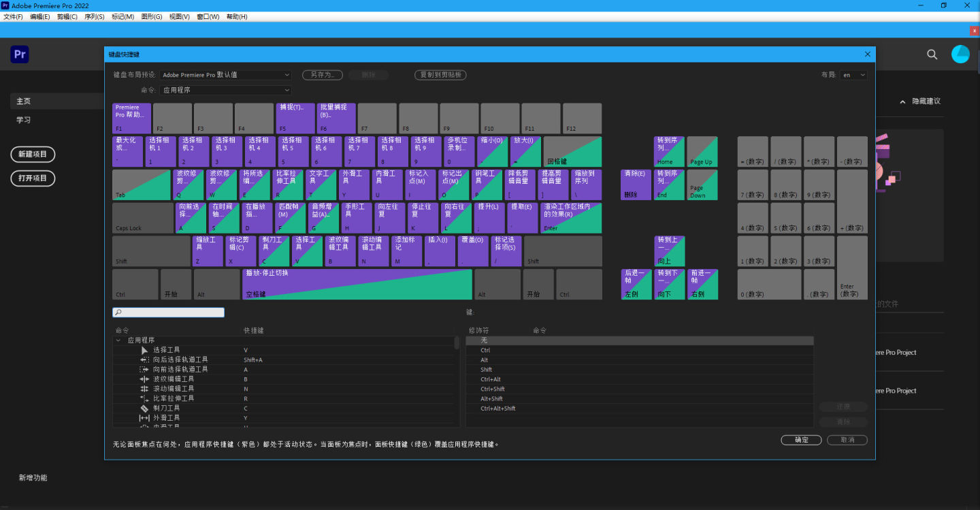The height and width of the screenshot is (510, 980).
Task: Open the 窗口(W) menu
Action: [208, 16]
